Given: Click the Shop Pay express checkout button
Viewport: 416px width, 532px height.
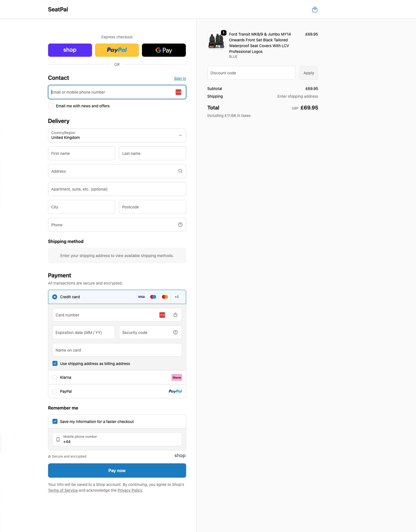Looking at the screenshot, I should (70, 50).
